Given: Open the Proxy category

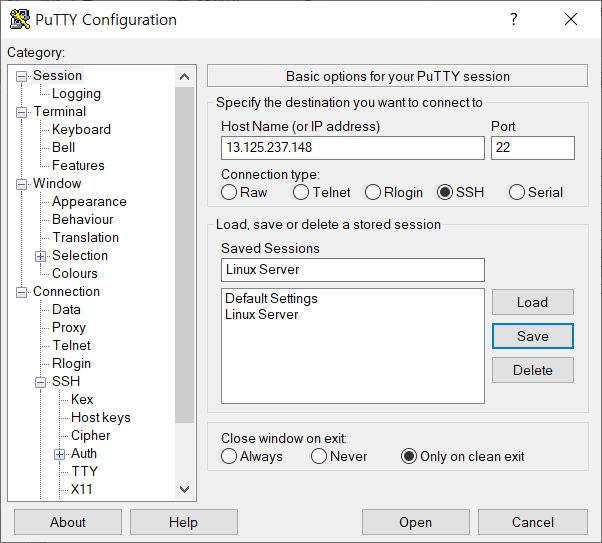Looking at the screenshot, I should pos(69,328).
